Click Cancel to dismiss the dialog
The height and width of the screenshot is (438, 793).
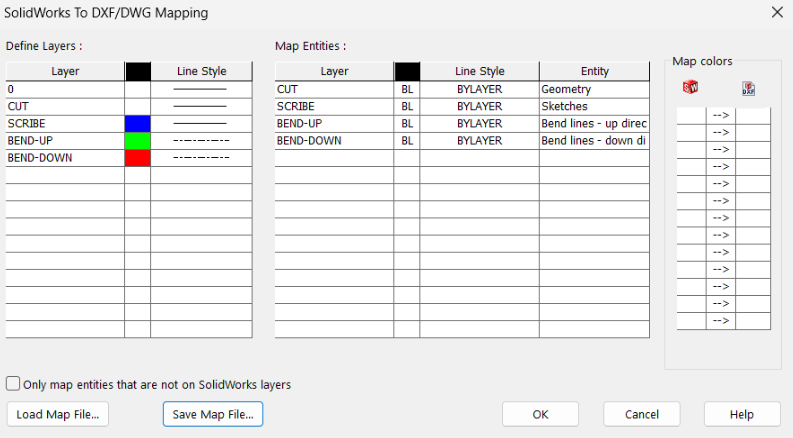point(641,414)
